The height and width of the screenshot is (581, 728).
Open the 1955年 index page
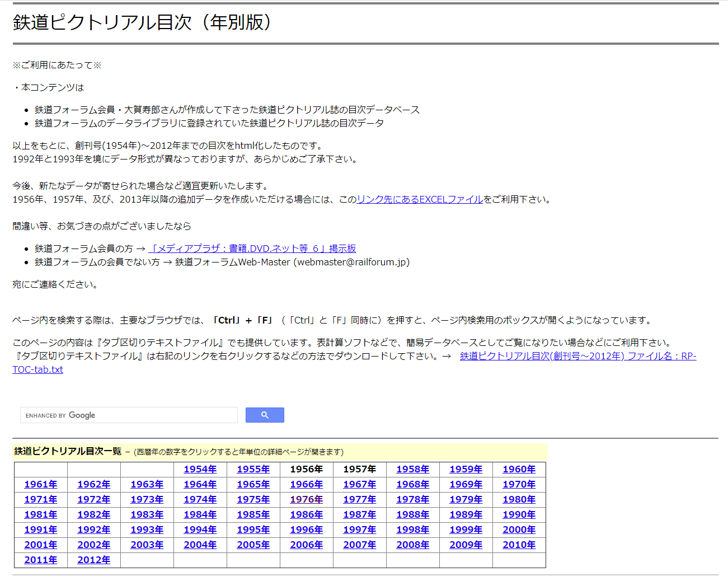(x=253, y=469)
